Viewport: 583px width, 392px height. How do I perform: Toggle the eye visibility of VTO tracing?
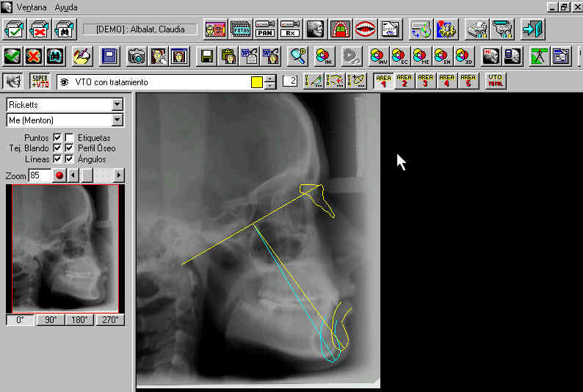click(65, 82)
